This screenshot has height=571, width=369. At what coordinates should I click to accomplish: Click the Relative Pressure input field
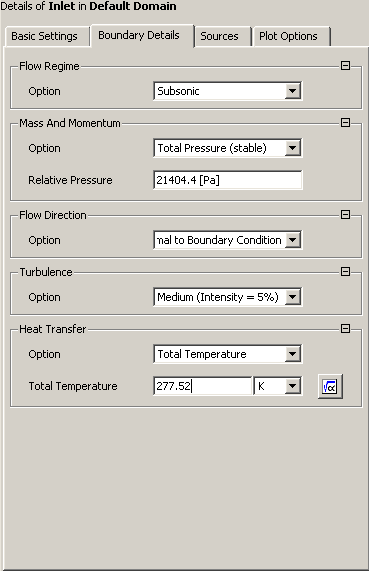pos(227,180)
